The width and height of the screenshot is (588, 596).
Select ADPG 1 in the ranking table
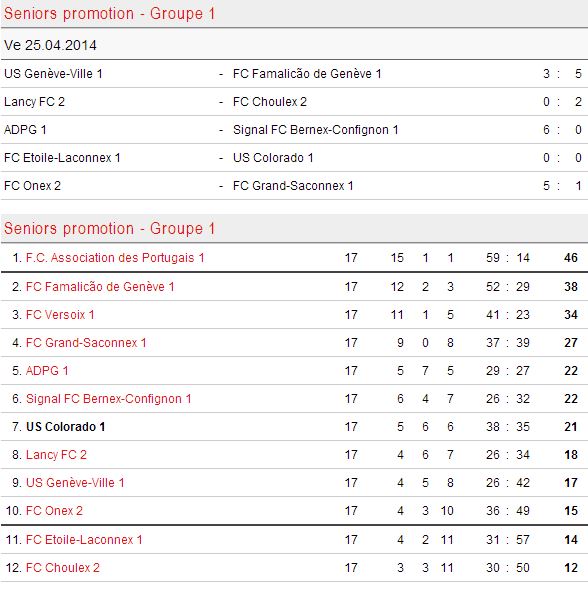(x=47, y=371)
